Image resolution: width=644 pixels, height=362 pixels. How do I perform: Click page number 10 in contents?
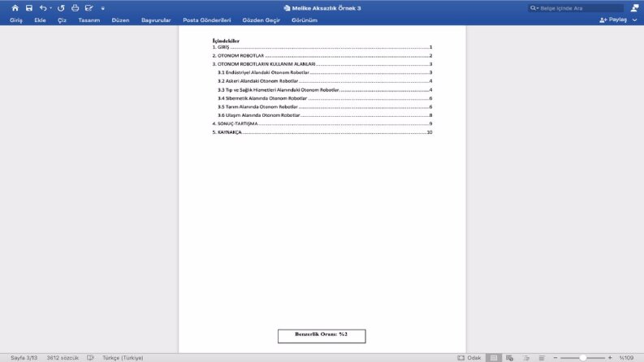[x=430, y=132]
